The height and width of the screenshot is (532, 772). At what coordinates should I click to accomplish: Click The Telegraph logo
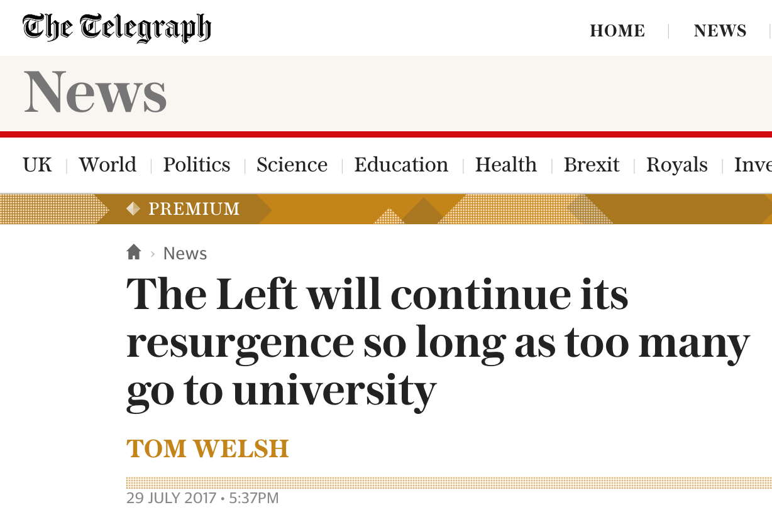[117, 28]
